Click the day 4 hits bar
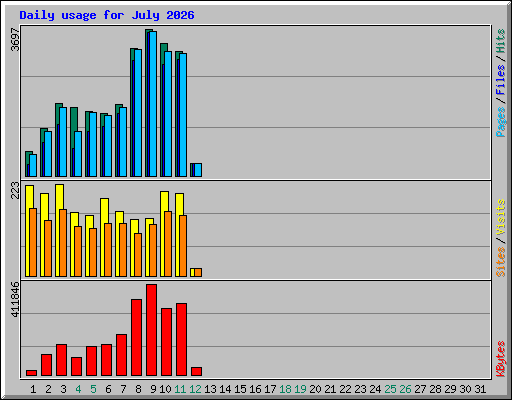This screenshot has height=400, width=512. pos(74,128)
